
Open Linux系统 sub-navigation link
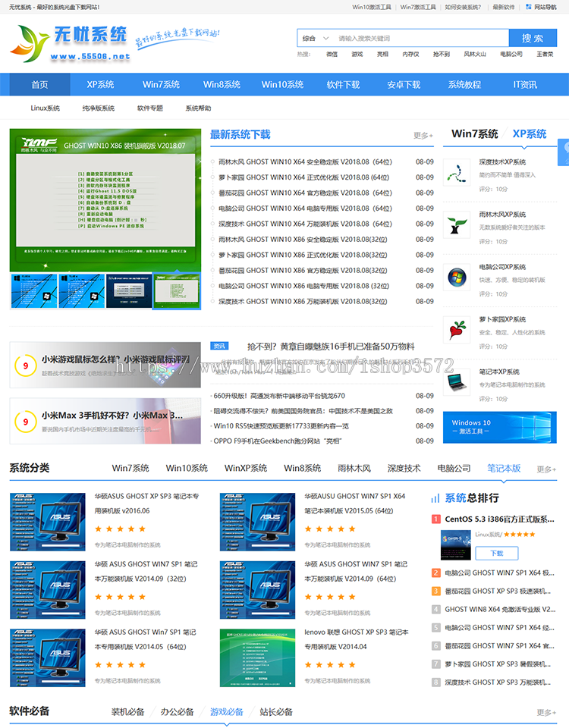click(x=45, y=108)
